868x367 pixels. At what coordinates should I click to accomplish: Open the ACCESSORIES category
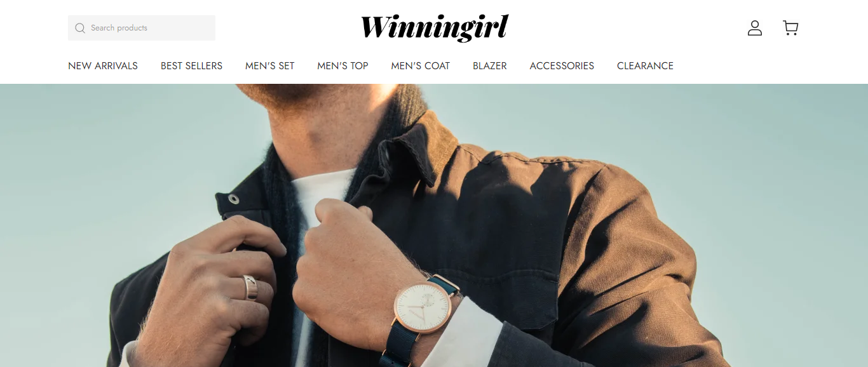click(x=562, y=66)
